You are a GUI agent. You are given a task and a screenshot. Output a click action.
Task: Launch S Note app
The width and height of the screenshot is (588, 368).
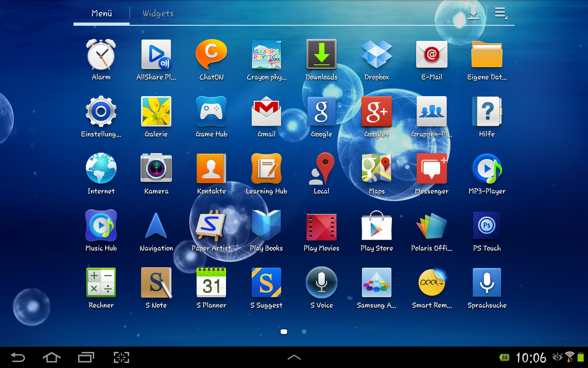(x=156, y=283)
